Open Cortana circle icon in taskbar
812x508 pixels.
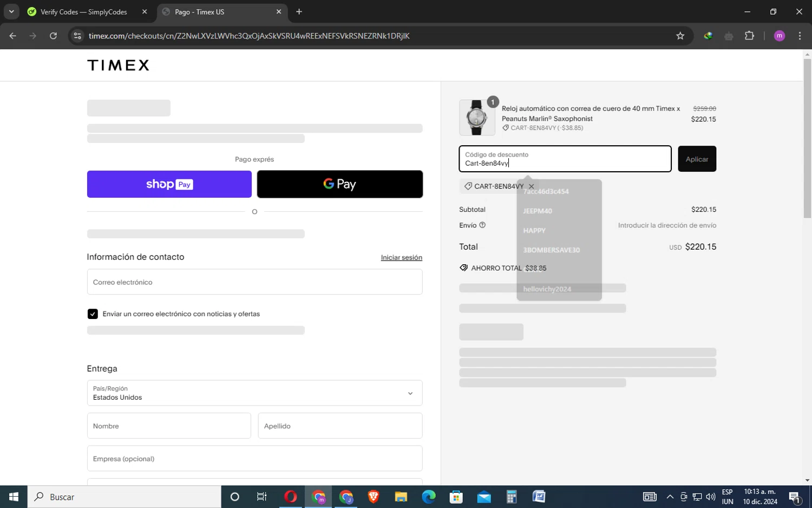pos(234,497)
